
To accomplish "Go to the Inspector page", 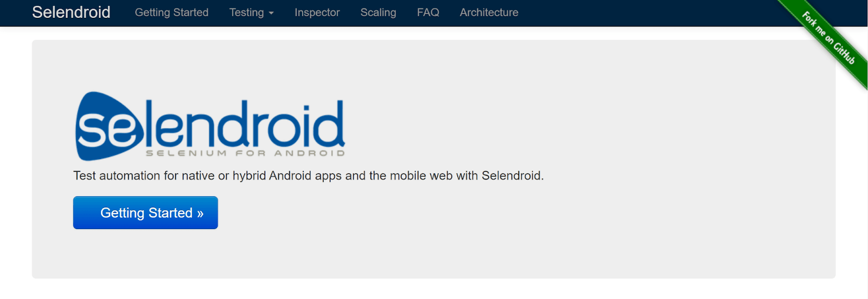I will coord(317,12).
